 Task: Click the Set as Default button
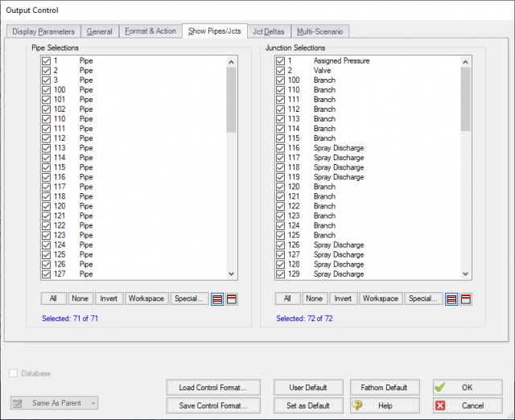tap(308, 406)
